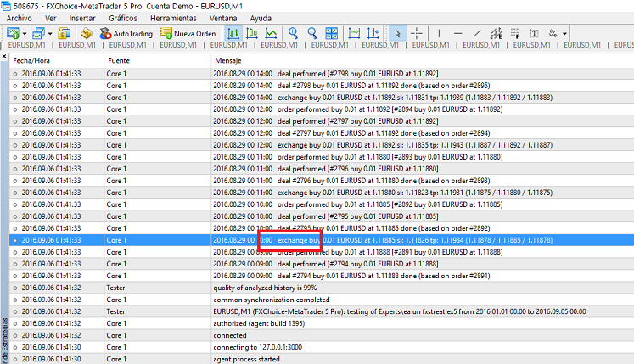Open the Gráficos menu
This screenshot has height=364, width=634.
(x=122, y=18)
